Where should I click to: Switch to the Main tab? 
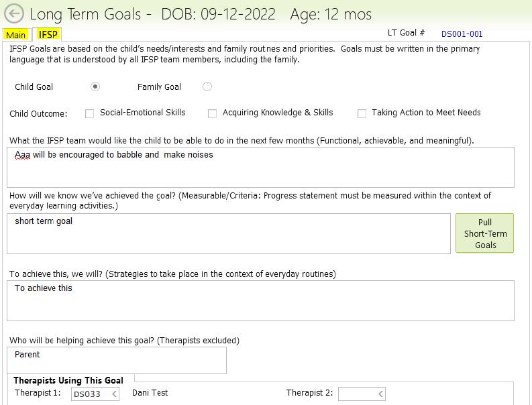[15, 35]
